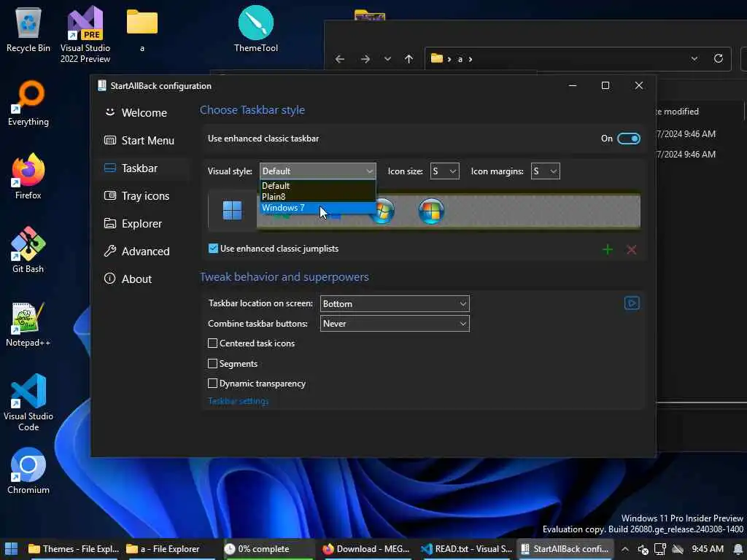
Task: Open About section
Action: (x=144, y=279)
